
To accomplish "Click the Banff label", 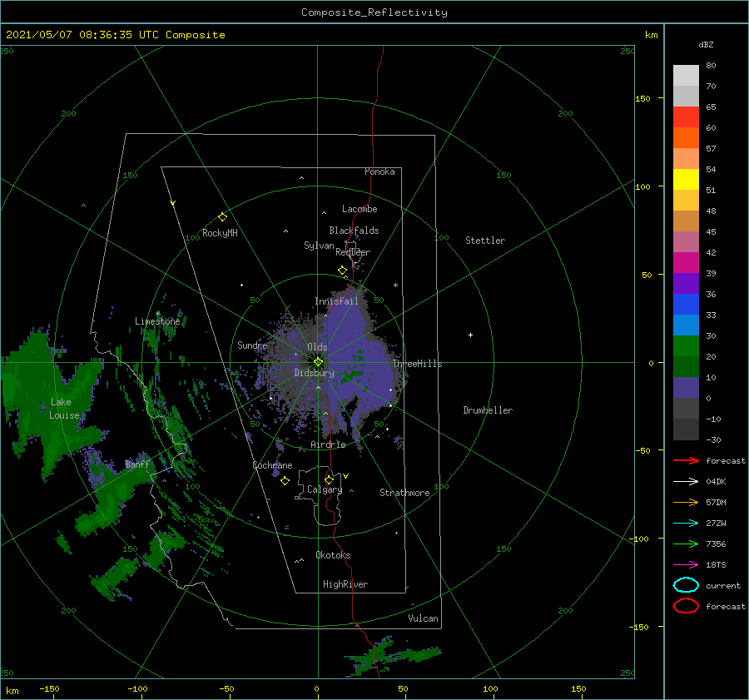I will [137, 464].
